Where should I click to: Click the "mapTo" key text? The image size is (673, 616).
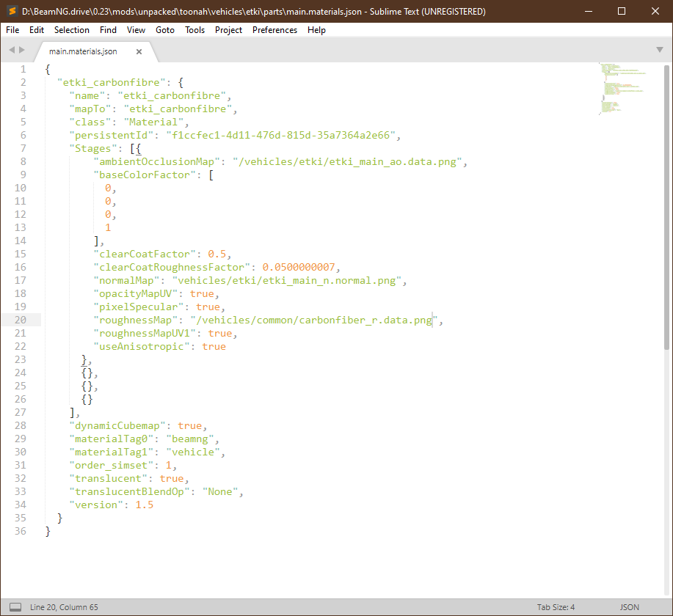(x=90, y=109)
